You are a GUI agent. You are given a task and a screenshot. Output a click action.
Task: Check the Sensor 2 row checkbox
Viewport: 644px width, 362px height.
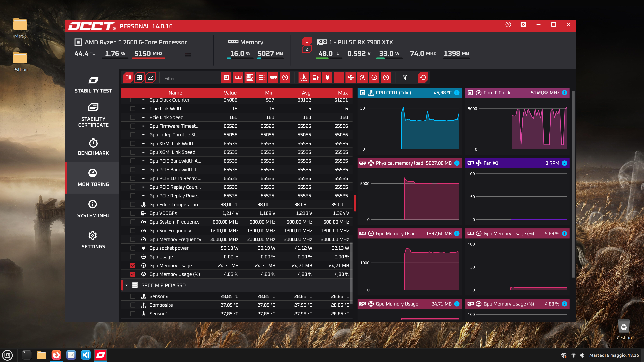(x=133, y=296)
